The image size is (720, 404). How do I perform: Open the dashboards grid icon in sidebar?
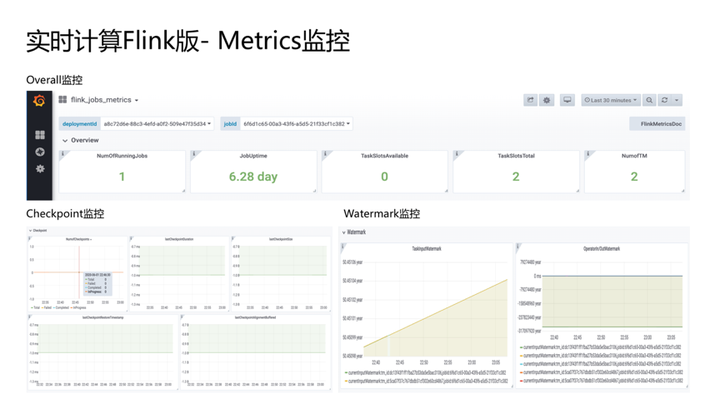point(40,135)
